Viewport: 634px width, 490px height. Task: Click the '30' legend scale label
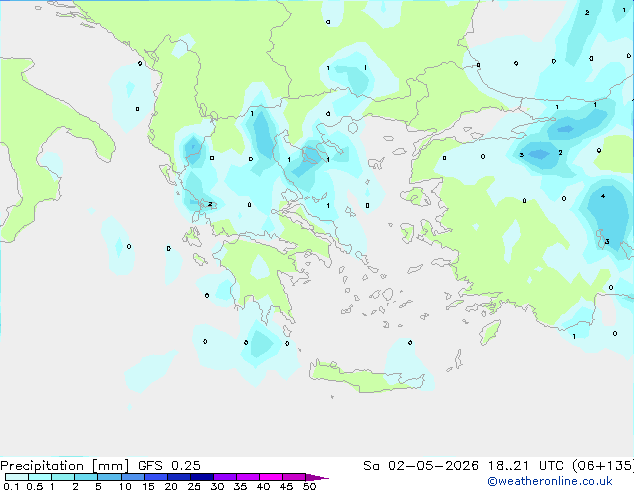click(x=217, y=486)
